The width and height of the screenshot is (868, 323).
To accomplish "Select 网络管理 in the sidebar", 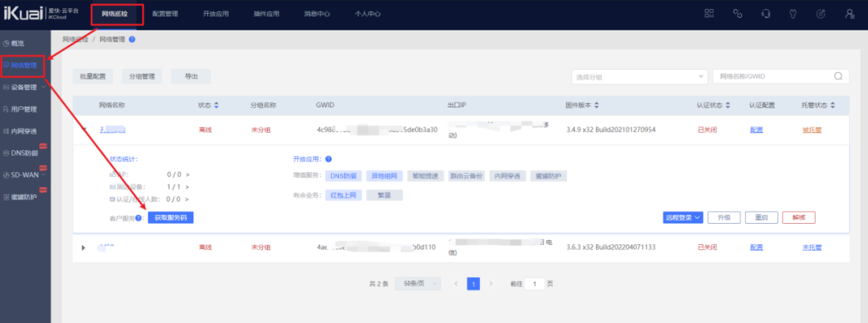I will point(23,66).
